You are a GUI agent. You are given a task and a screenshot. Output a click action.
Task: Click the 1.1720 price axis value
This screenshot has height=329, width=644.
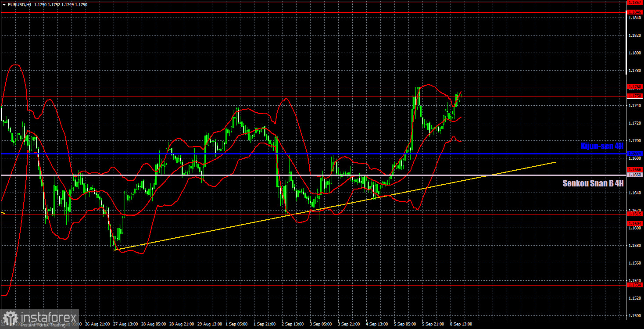tap(635, 123)
